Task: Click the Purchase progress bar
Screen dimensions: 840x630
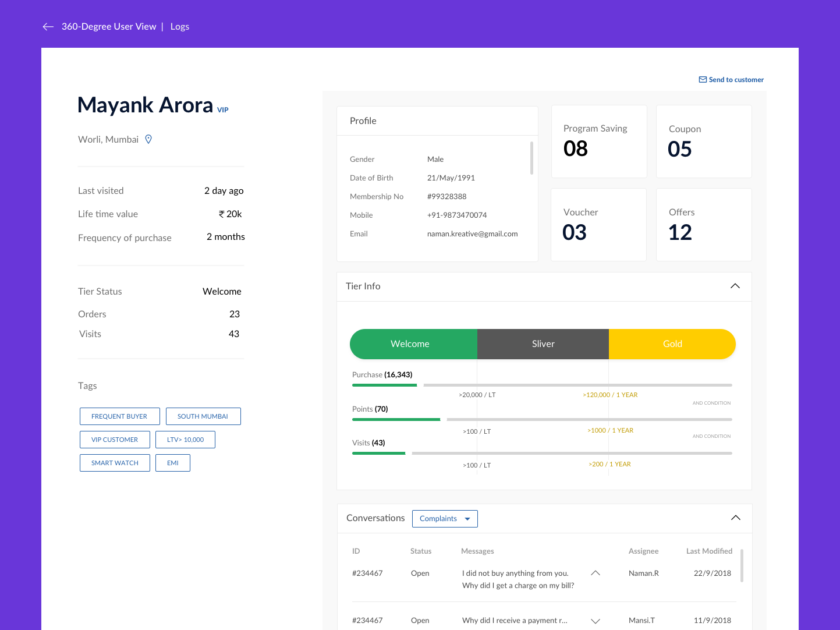Action: click(x=541, y=385)
